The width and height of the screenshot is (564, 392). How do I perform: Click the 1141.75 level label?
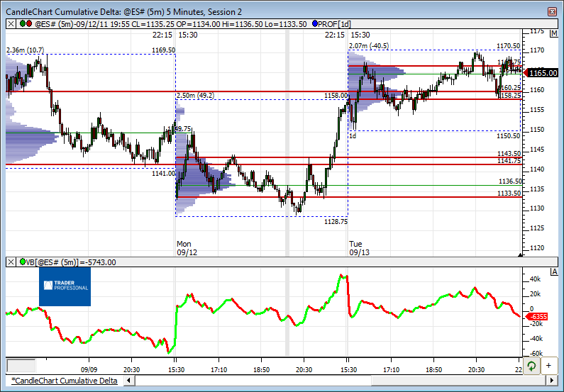point(509,161)
